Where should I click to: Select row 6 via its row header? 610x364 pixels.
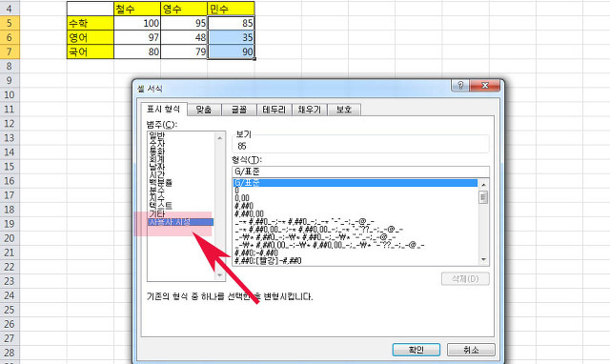pos(10,38)
